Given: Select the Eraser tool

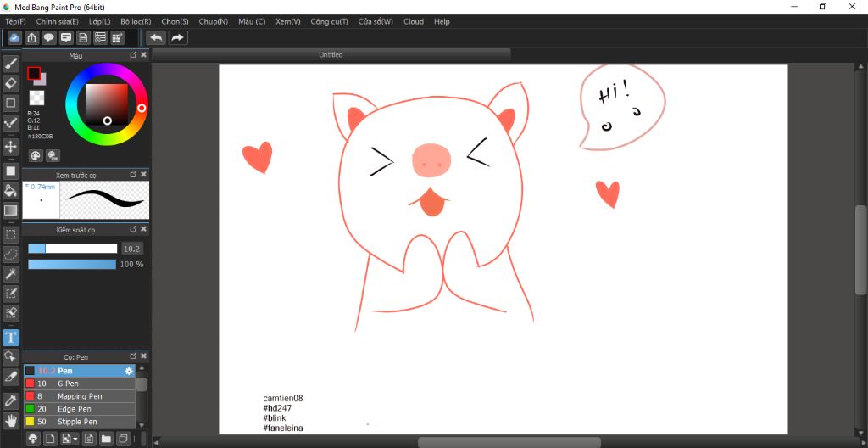Looking at the screenshot, I should point(10,83).
